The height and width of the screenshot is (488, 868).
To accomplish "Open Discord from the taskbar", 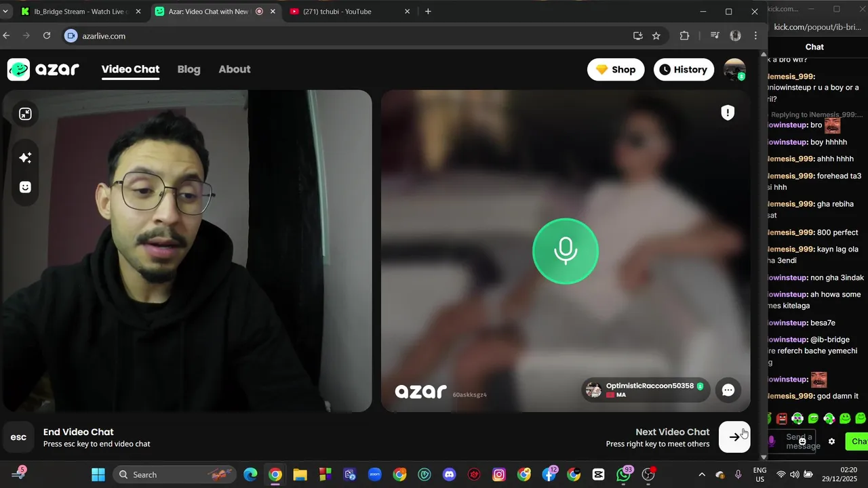I will coord(450,474).
